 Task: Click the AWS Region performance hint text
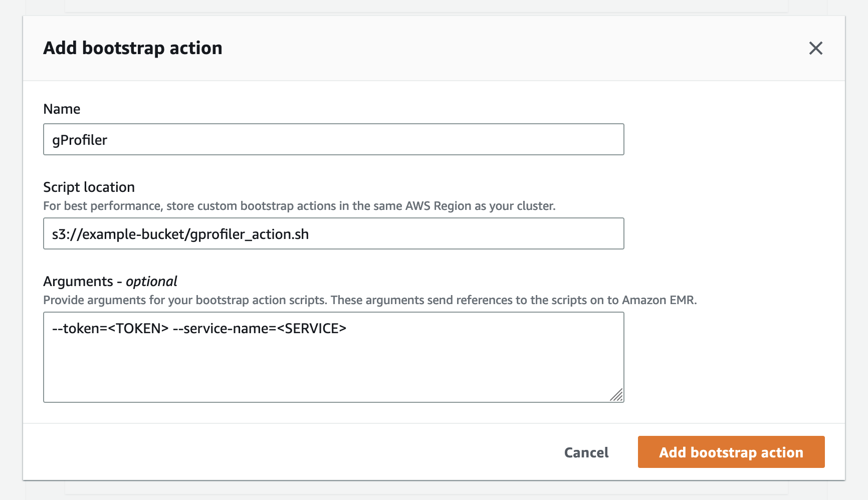pyautogui.click(x=299, y=206)
